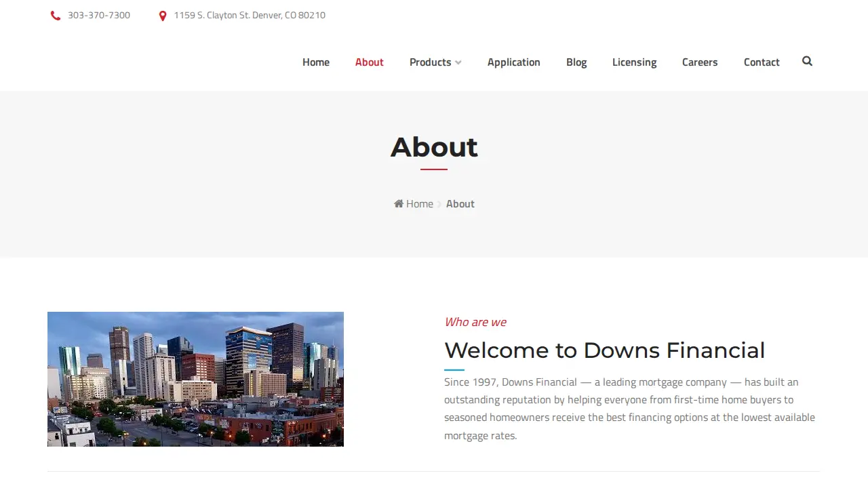Go to the Home menu item
868x488 pixels.
[316, 62]
